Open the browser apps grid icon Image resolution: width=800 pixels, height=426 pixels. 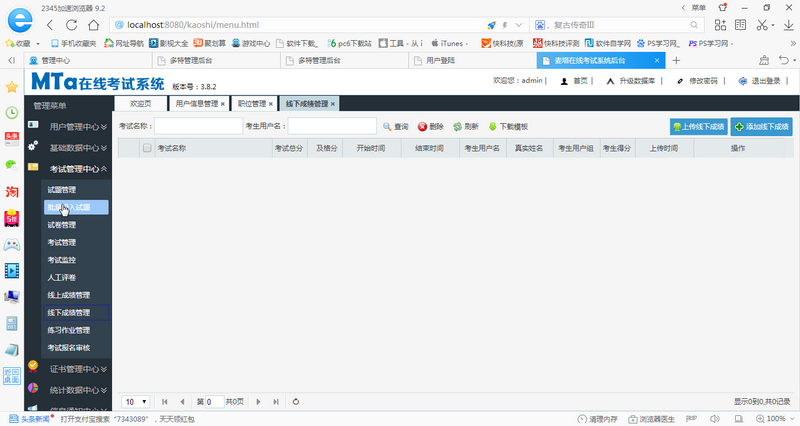tap(720, 25)
